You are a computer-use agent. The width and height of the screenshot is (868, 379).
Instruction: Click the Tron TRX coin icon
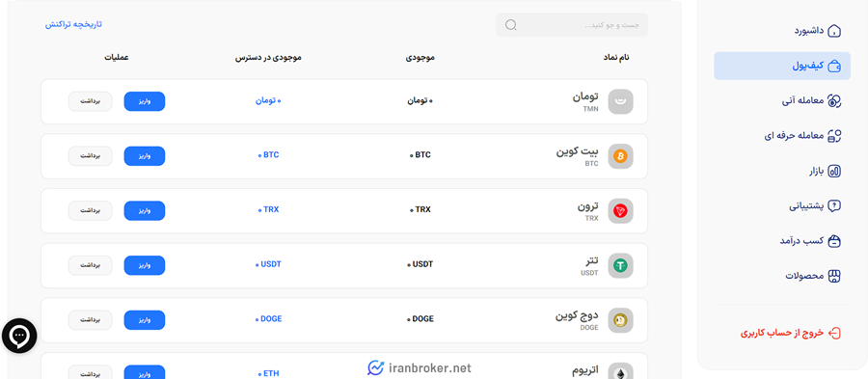pyautogui.click(x=620, y=211)
